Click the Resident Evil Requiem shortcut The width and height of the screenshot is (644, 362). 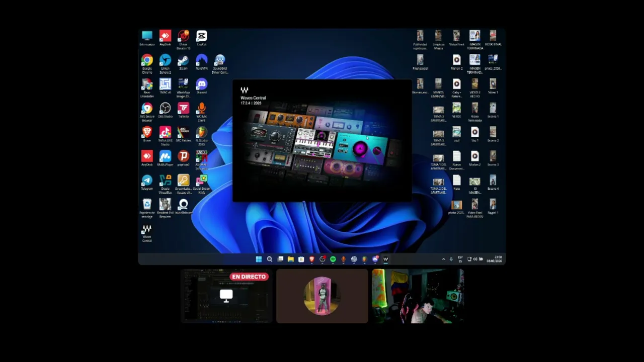pyautogui.click(x=165, y=209)
